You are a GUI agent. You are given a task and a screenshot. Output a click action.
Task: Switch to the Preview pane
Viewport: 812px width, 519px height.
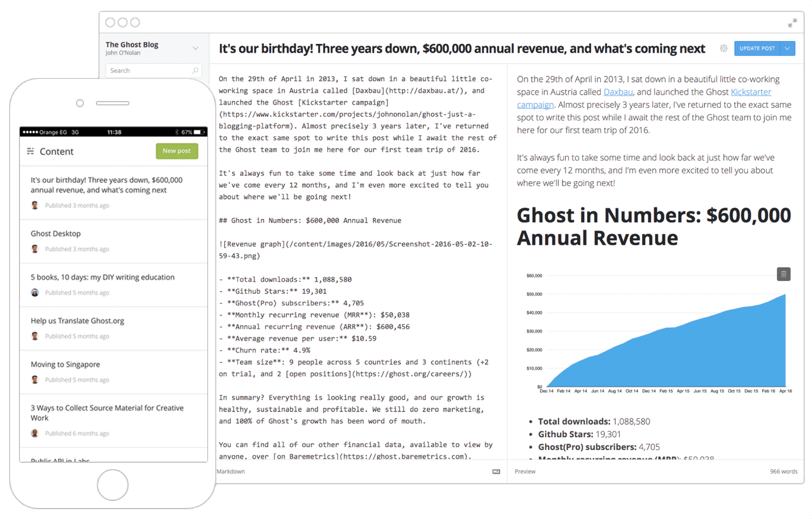tap(525, 471)
